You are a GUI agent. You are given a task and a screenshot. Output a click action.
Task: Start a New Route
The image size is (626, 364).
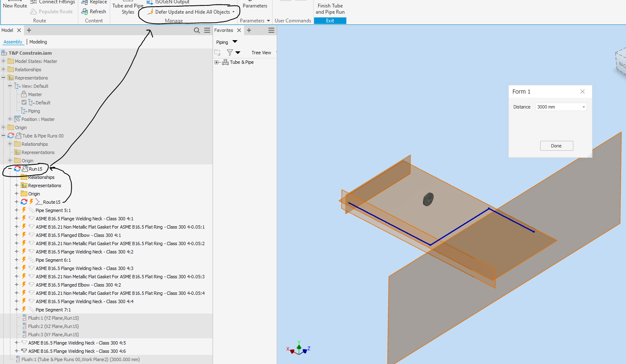pyautogui.click(x=15, y=5)
